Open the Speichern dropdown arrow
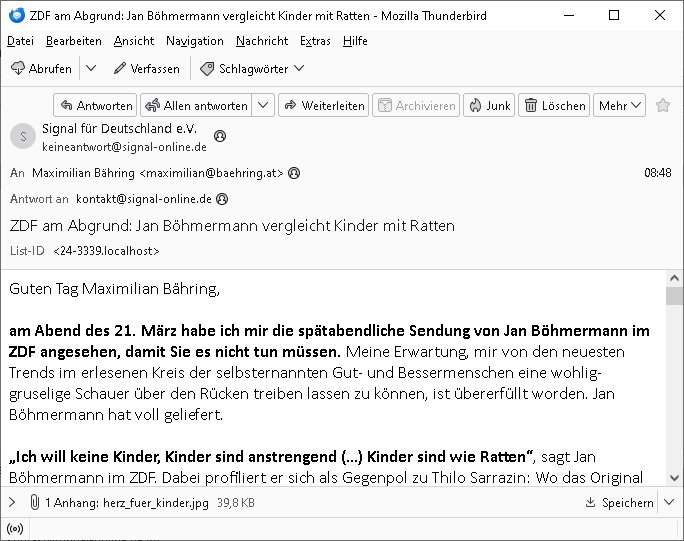The image size is (684, 541). 669,503
